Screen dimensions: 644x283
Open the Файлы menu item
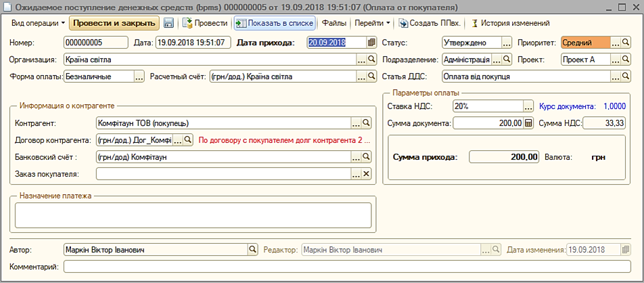click(333, 23)
